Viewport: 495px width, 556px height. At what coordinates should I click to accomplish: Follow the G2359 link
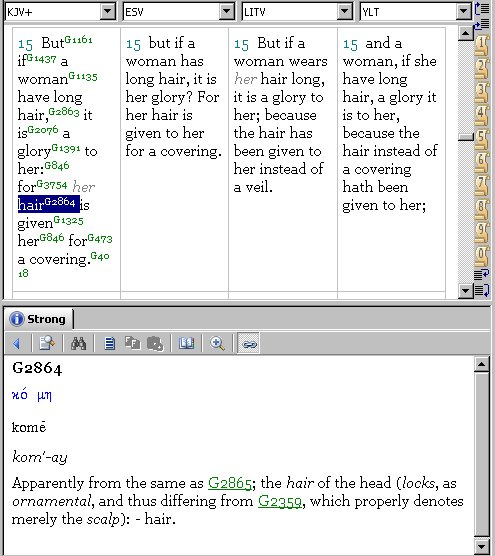pyautogui.click(x=280, y=501)
